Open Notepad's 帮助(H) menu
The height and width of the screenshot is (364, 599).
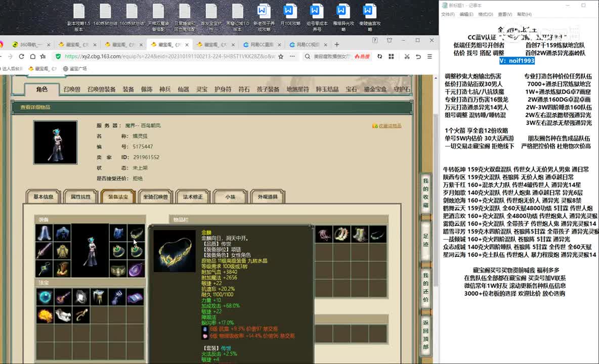[x=524, y=15]
